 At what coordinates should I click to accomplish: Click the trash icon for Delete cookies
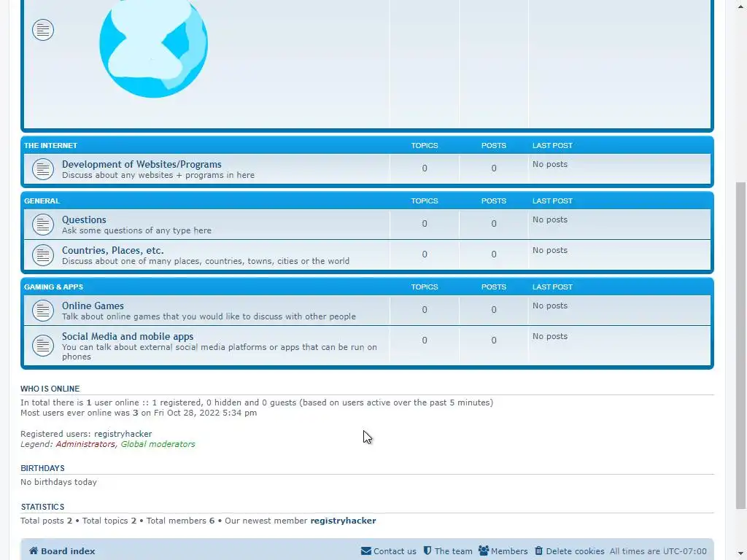tap(539, 551)
